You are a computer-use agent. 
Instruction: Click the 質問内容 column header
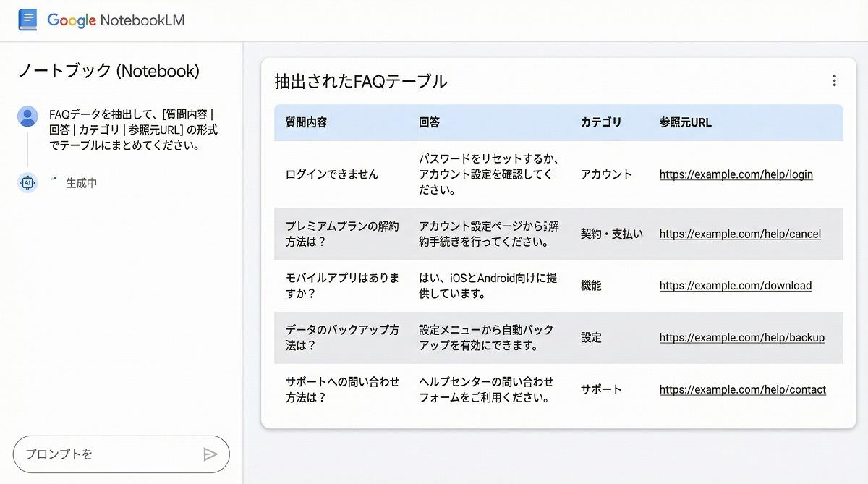[x=306, y=122]
